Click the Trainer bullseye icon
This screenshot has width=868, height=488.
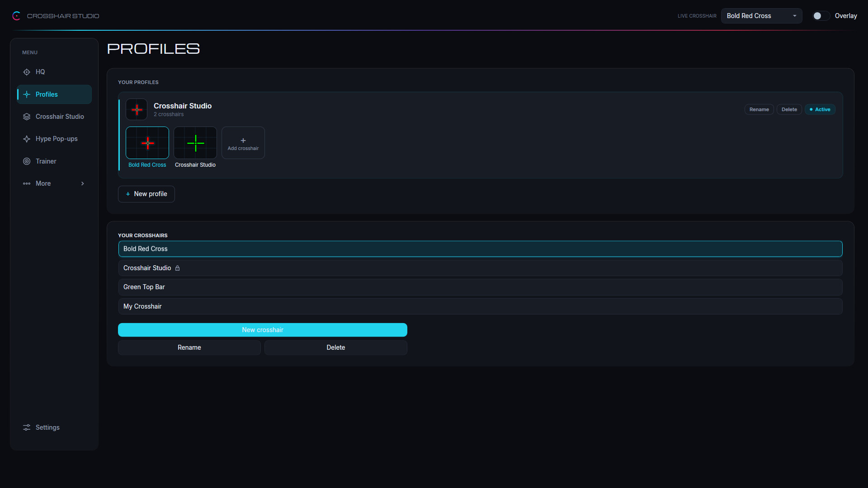(27, 161)
